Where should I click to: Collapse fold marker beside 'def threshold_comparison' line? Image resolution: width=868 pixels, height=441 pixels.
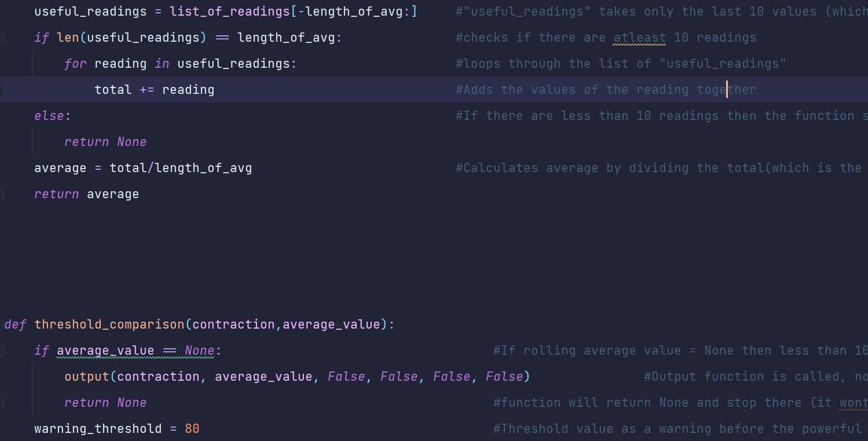1,325
